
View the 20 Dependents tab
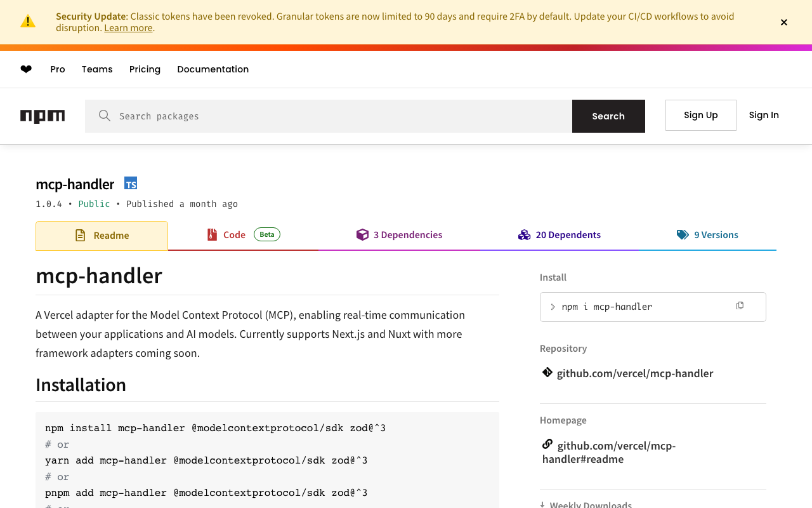[560, 235]
